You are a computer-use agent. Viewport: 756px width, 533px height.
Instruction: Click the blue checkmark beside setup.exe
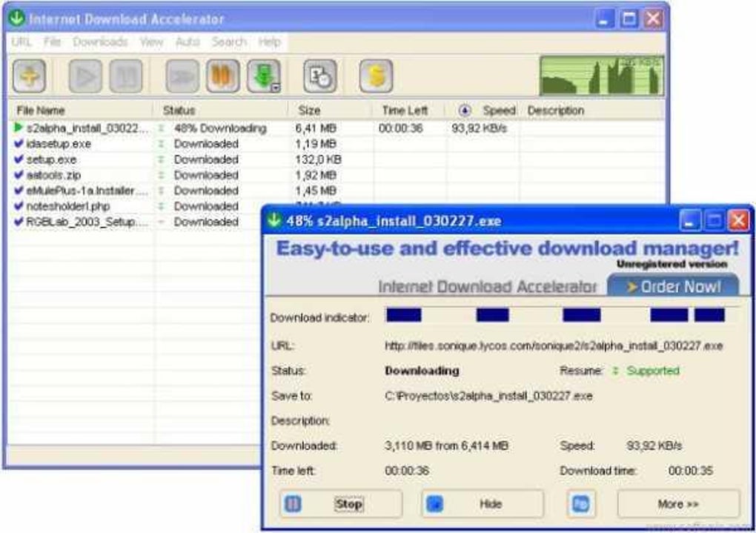(x=19, y=159)
